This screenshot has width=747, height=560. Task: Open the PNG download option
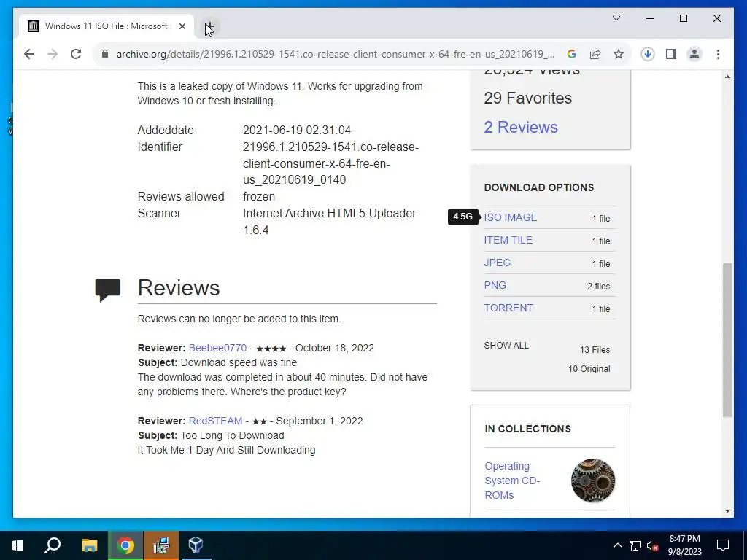click(495, 285)
